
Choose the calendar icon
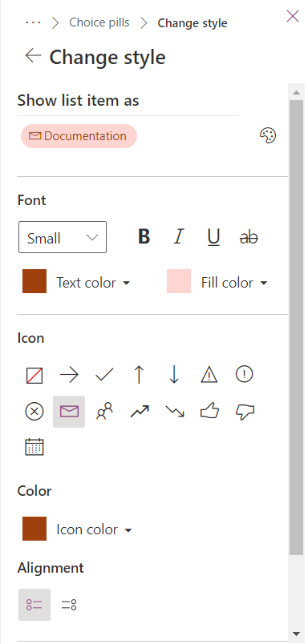[x=34, y=447]
